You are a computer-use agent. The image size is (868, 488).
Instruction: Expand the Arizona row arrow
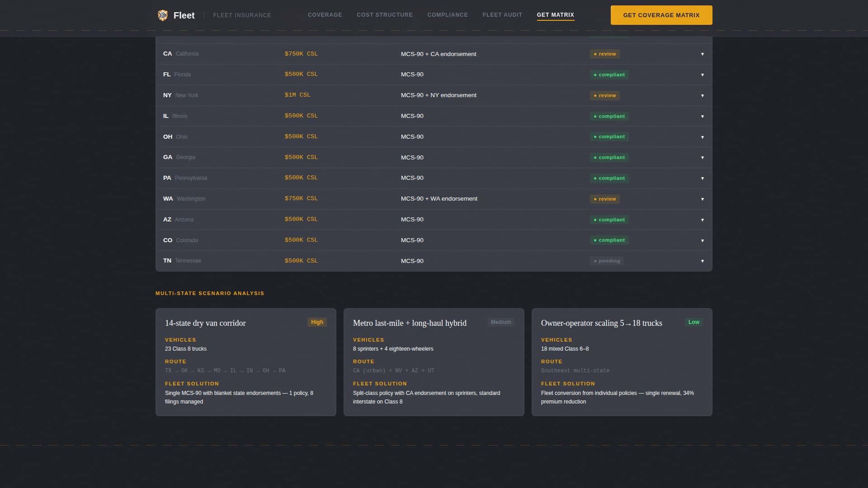(702, 220)
